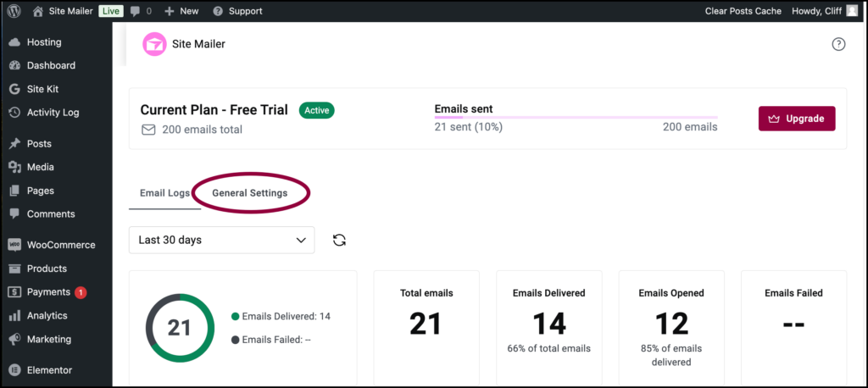Open the help question mark icon
Image resolution: width=868 pixels, height=388 pixels.
(x=838, y=44)
